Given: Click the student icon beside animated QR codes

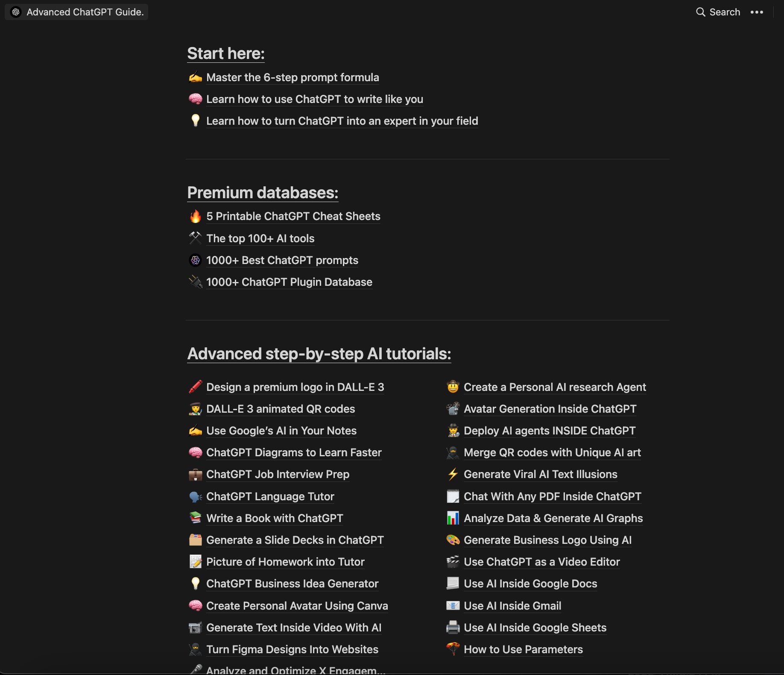Looking at the screenshot, I should coord(196,409).
